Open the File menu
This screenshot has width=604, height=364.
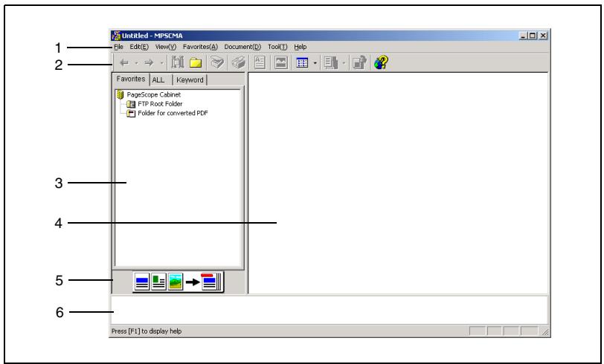(118, 47)
